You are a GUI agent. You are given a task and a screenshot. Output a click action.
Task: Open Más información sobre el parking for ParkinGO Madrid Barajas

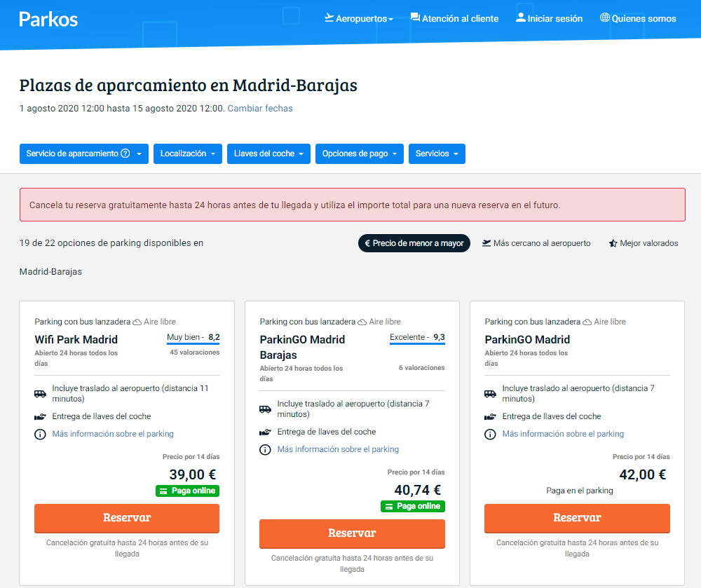338,449
